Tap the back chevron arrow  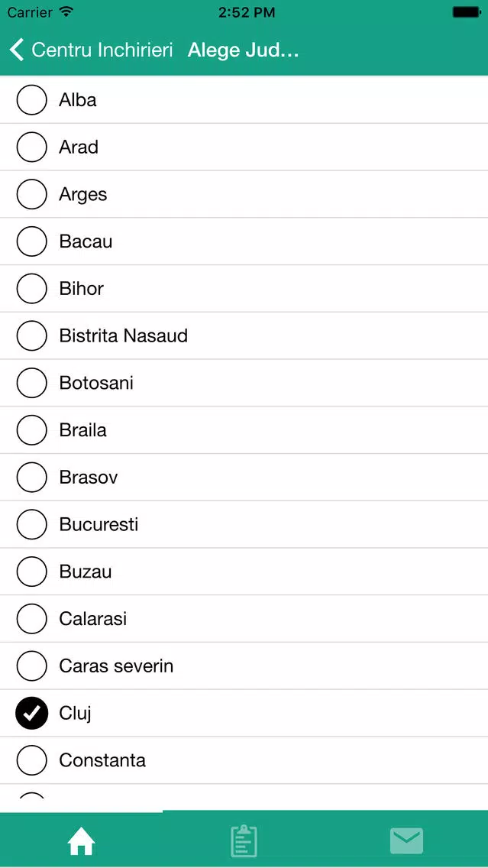click(x=17, y=50)
